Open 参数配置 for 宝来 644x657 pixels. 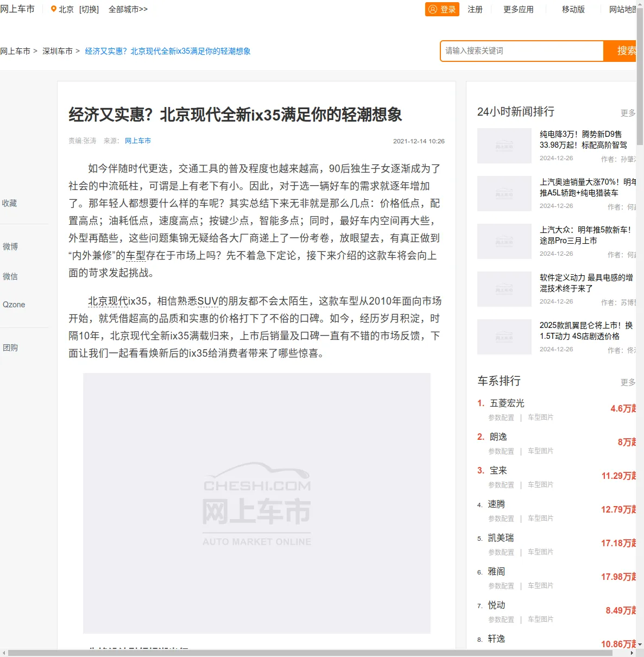pos(501,485)
